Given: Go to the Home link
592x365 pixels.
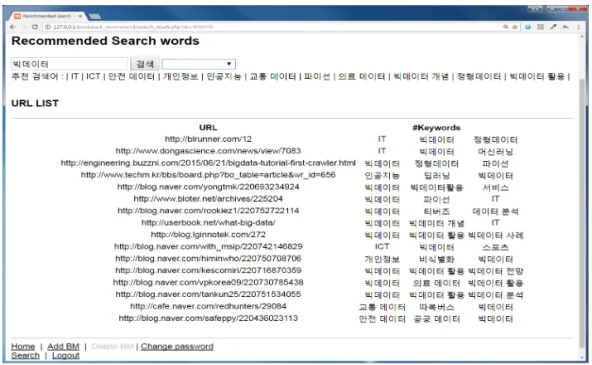Looking at the screenshot, I should point(23,346).
